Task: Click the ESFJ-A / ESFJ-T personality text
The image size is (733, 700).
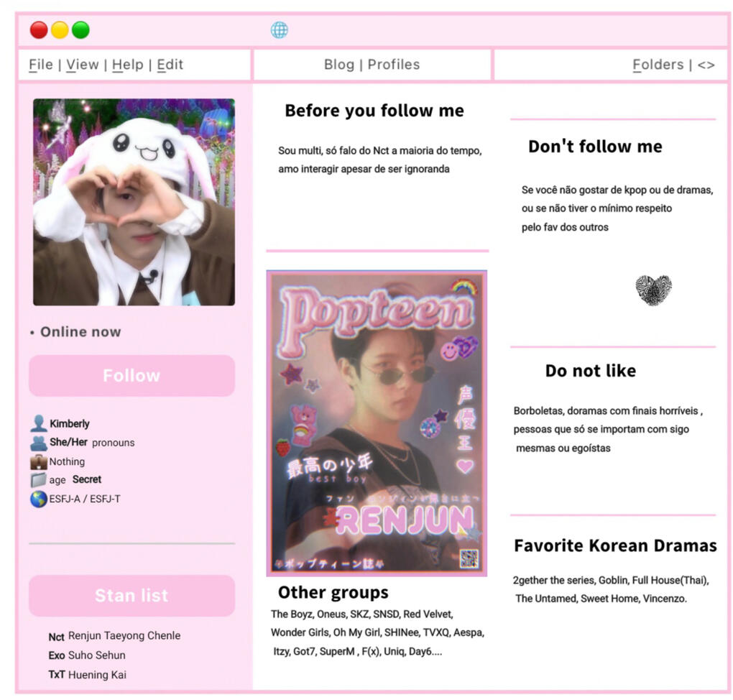Action: click(85, 499)
